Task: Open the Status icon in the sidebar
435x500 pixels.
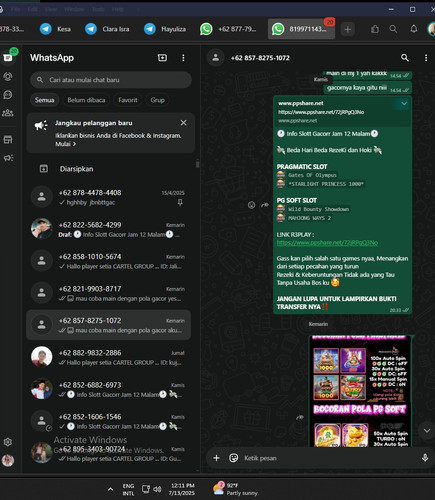Action: click(x=8, y=77)
